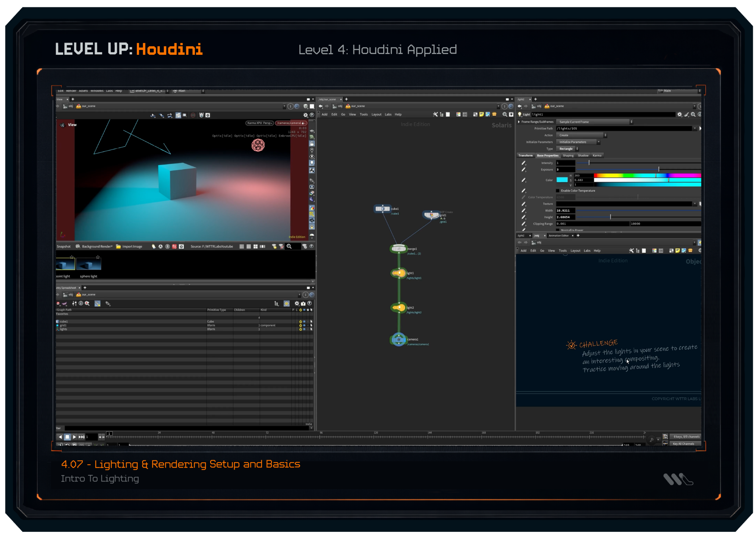Open the Karma tab in light parameters
This screenshot has width=756, height=537.
point(597,156)
